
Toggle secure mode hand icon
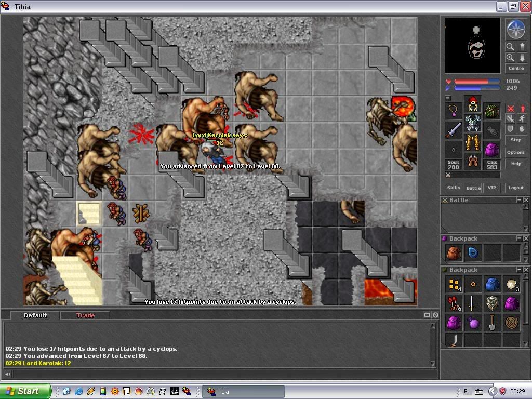[522, 129]
